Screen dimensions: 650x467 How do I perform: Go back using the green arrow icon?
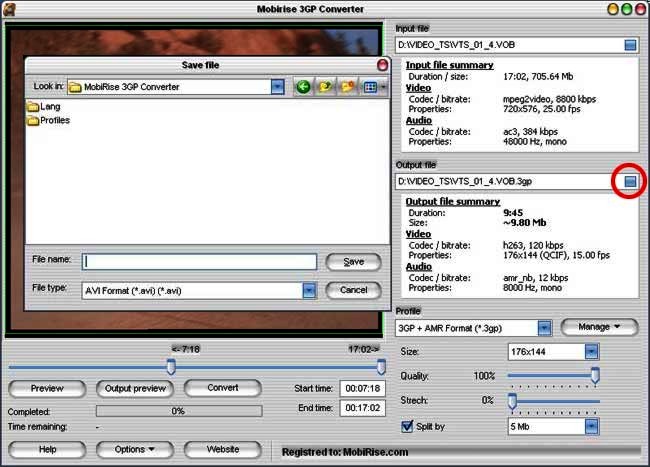point(303,87)
